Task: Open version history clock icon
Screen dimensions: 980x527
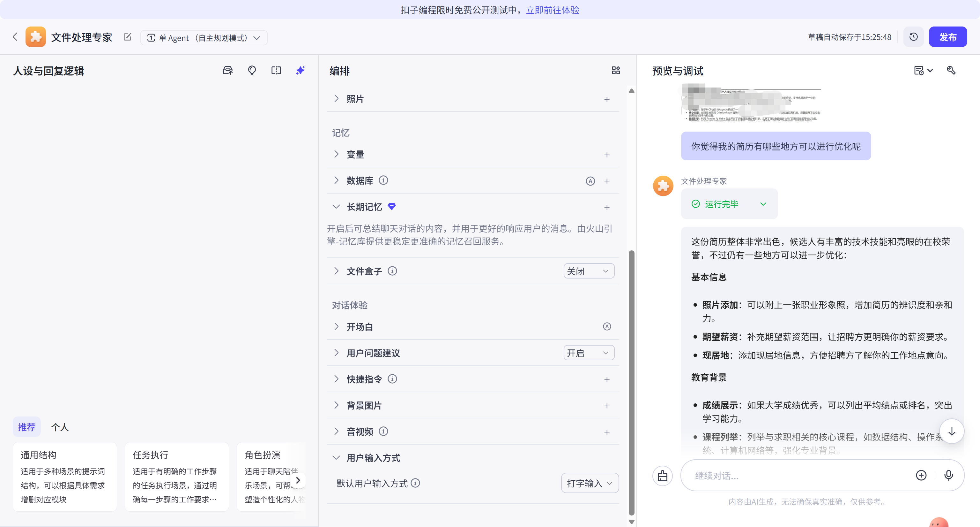Action: 913,37
